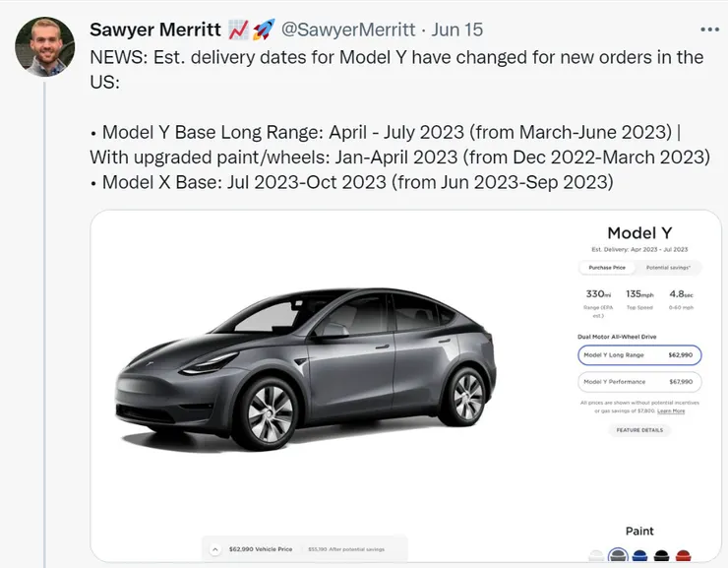Open Sawyer Merritt's profile avatar

pyautogui.click(x=45, y=46)
